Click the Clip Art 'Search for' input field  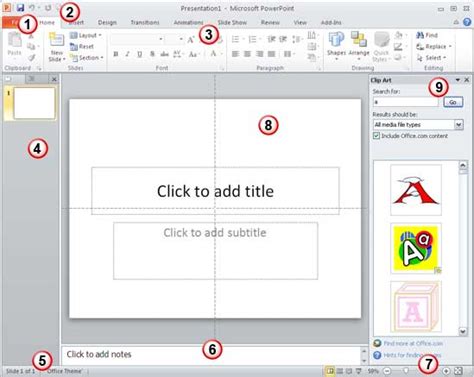405,102
